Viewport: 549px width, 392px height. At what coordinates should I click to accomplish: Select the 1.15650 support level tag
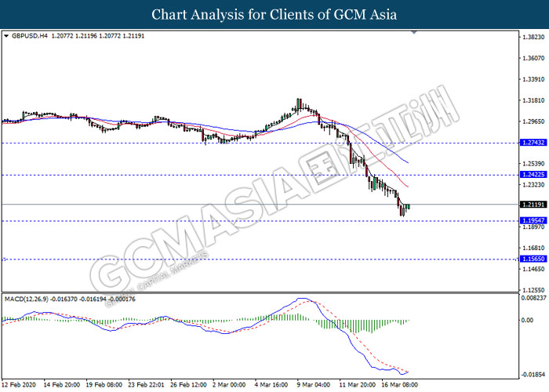coord(532,259)
